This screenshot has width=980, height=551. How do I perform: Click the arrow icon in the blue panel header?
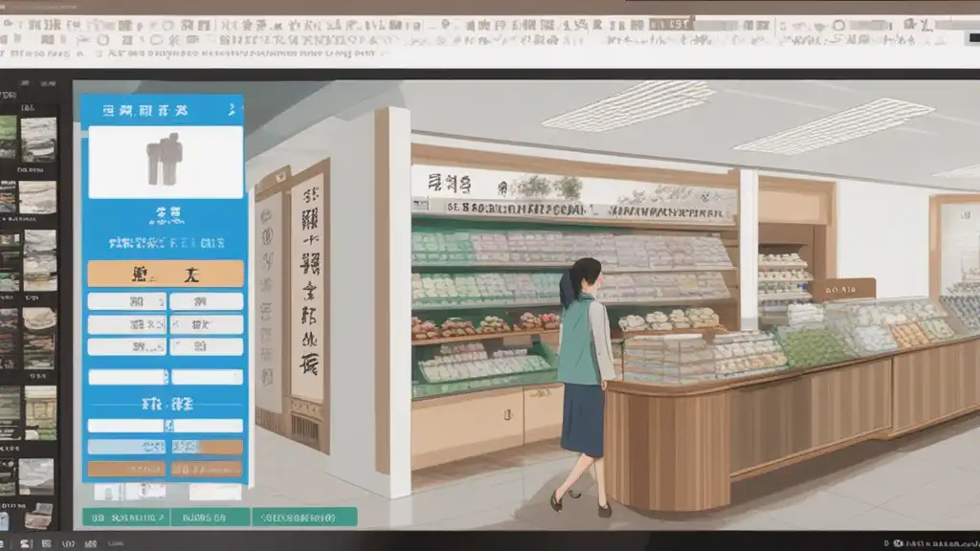[232, 112]
